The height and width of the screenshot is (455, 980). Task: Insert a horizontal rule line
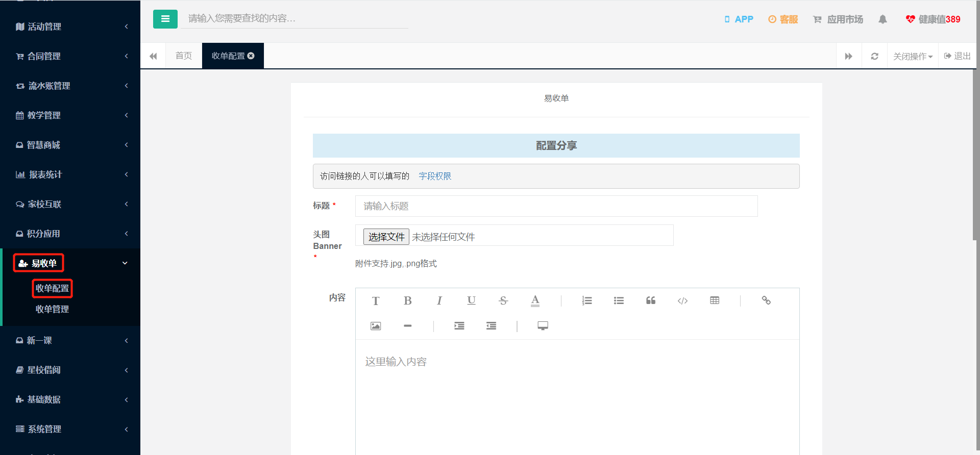pos(407,326)
